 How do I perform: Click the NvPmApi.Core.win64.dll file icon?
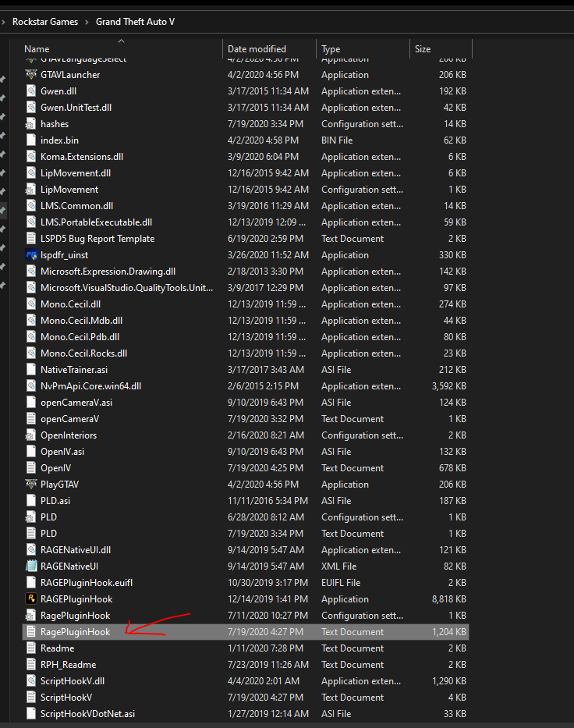(x=31, y=385)
